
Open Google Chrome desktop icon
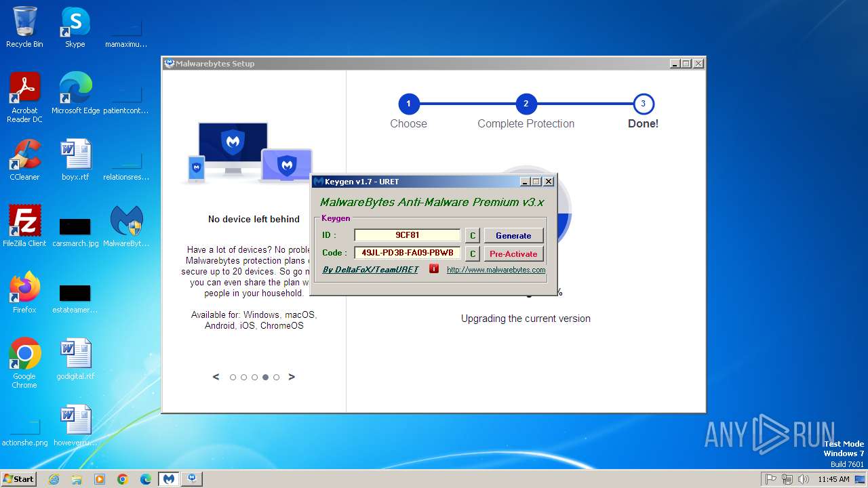point(24,363)
